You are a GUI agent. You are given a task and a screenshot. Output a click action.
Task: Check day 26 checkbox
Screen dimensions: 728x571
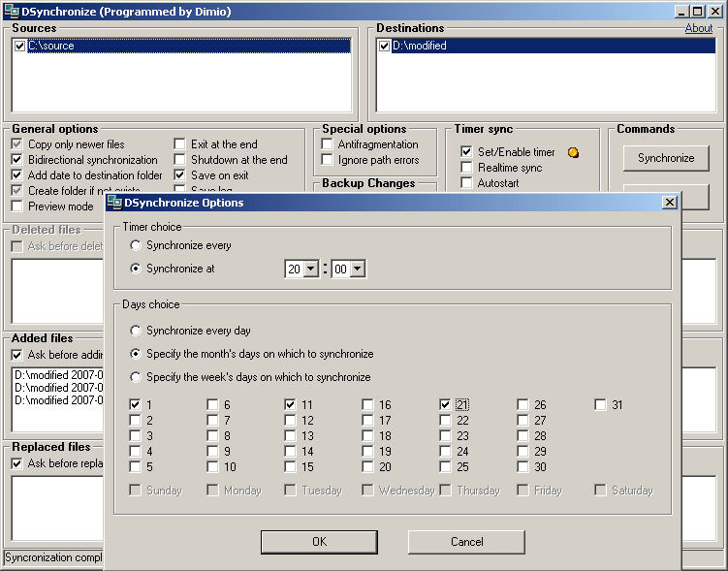(x=522, y=405)
